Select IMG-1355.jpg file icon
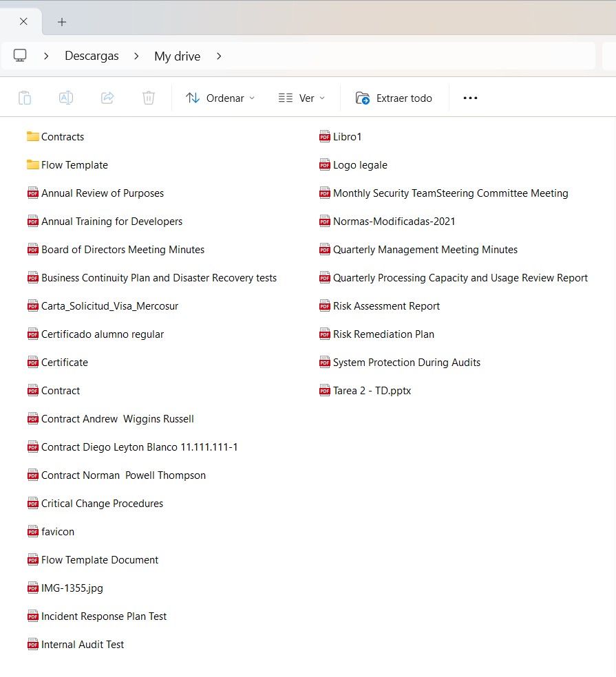This screenshot has width=616, height=677. tap(33, 588)
